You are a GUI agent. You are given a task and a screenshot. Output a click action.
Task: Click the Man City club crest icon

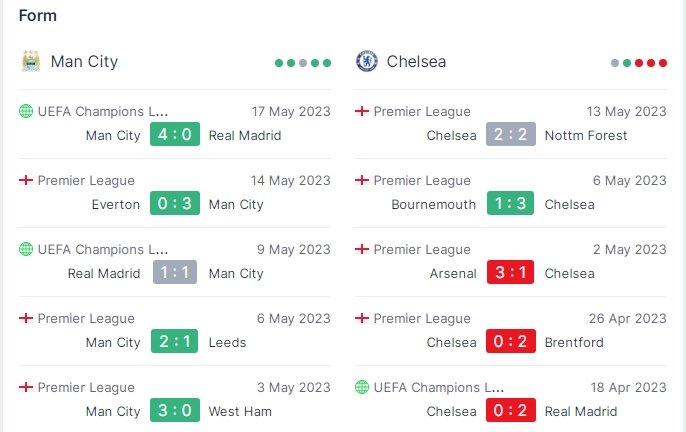pos(31,61)
